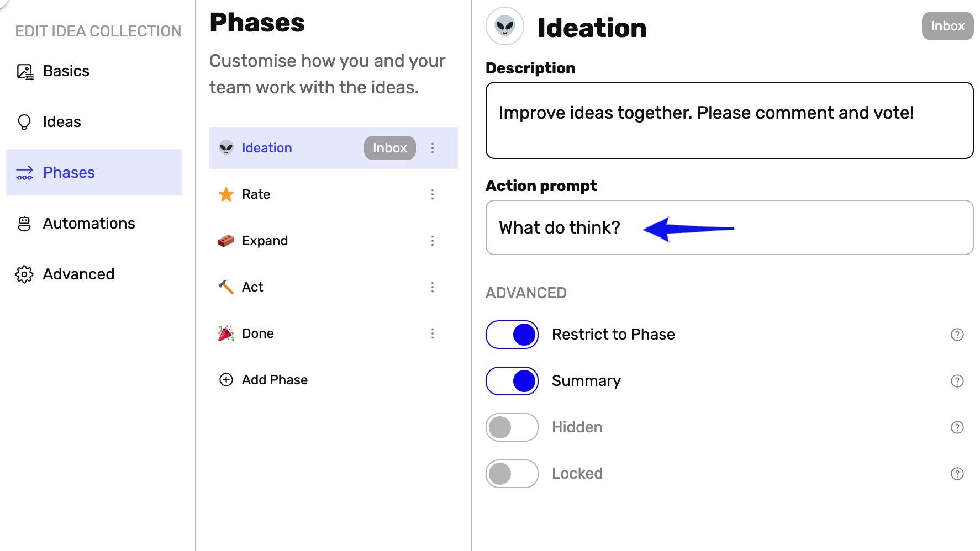The width and height of the screenshot is (980, 551).
Task: Select the Phases flow icon in sidebar
Action: pyautogui.click(x=24, y=172)
